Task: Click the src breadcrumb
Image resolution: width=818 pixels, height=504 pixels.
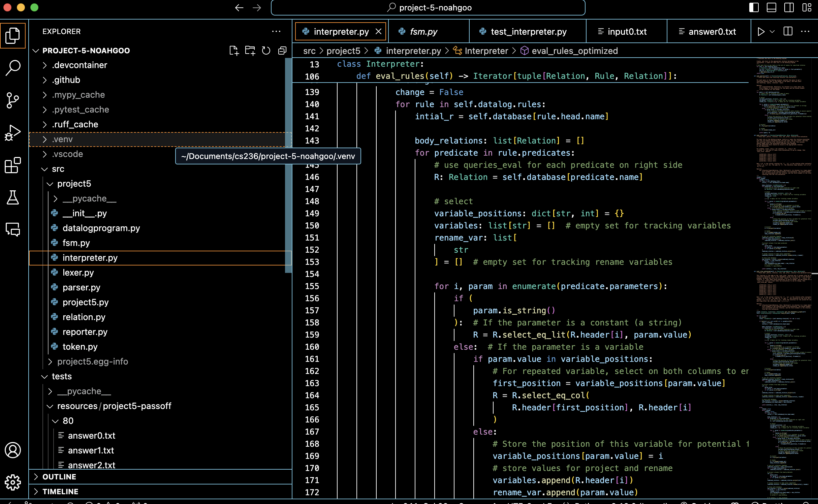Action: pyautogui.click(x=309, y=51)
